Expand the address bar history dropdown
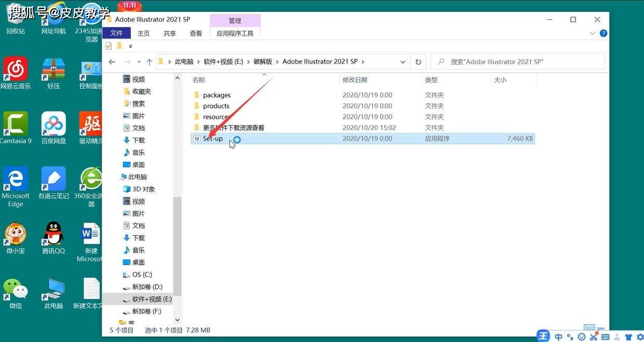 click(x=403, y=62)
